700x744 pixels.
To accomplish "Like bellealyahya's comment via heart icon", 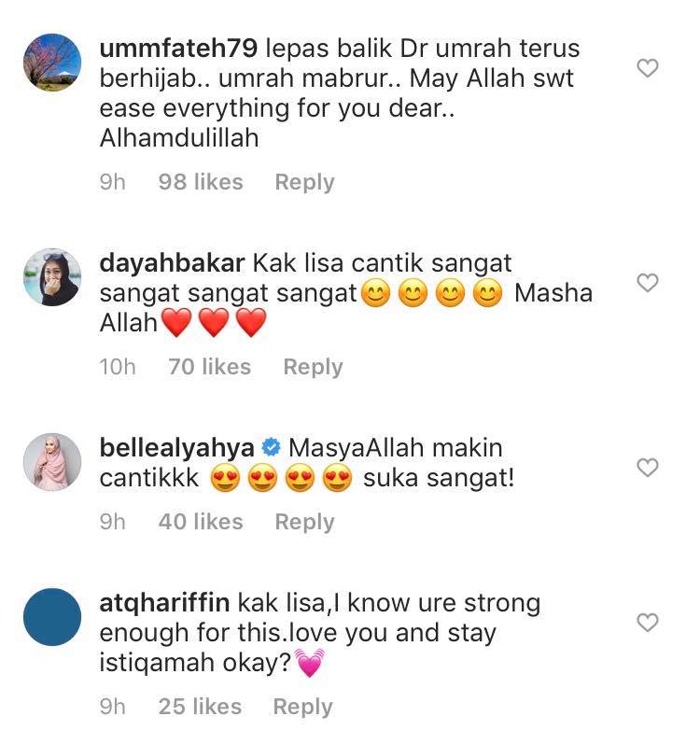I will tap(648, 468).
